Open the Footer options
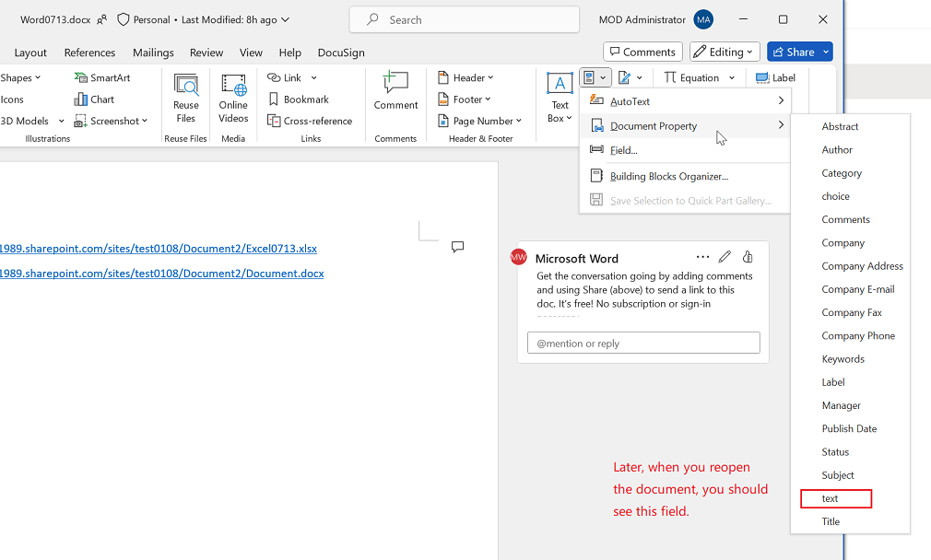The height and width of the screenshot is (560, 931). tap(465, 99)
